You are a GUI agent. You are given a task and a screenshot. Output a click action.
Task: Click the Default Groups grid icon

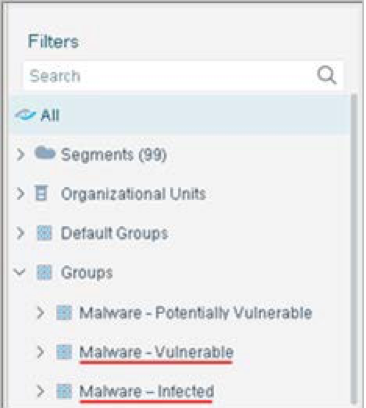tap(44, 233)
